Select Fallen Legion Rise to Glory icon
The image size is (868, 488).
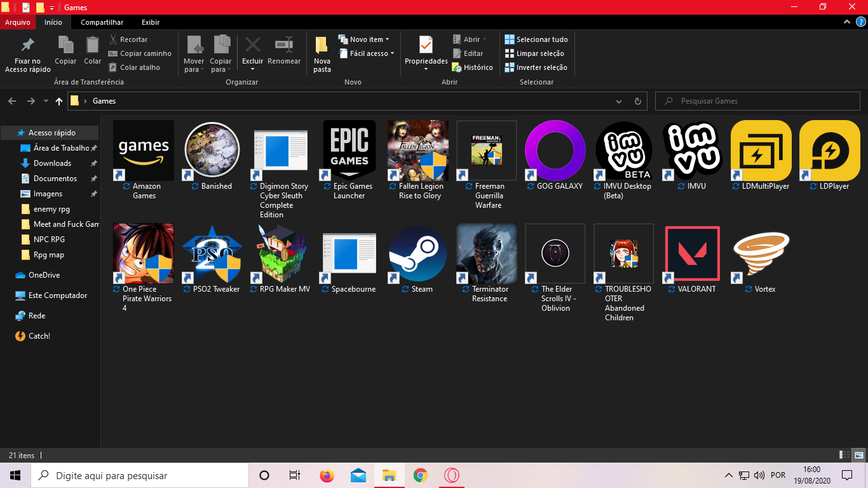point(418,151)
